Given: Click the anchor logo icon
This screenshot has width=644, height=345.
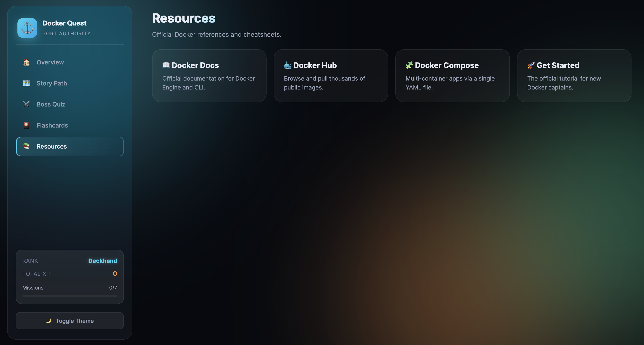Looking at the screenshot, I should click(x=27, y=28).
